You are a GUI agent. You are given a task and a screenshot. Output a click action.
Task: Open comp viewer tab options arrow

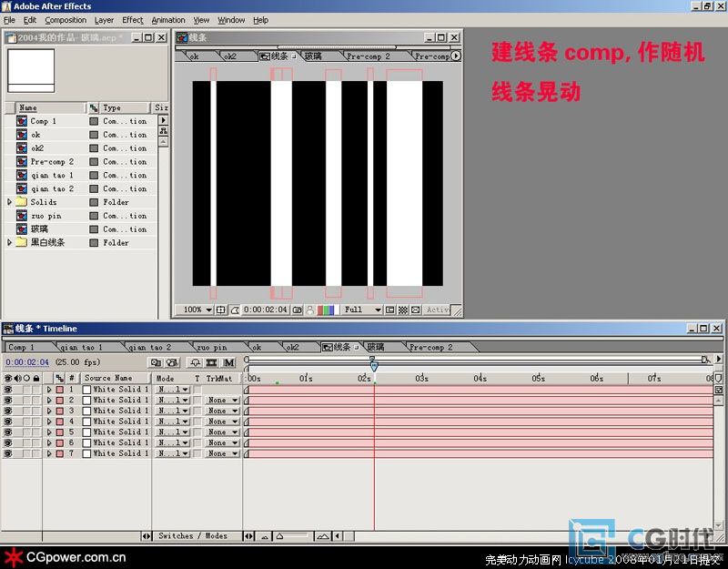[456, 56]
